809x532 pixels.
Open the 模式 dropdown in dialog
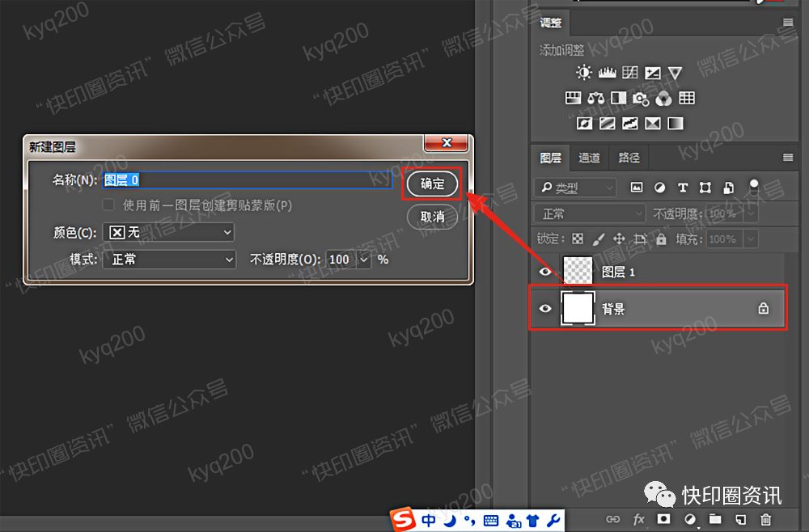pyautogui.click(x=169, y=260)
